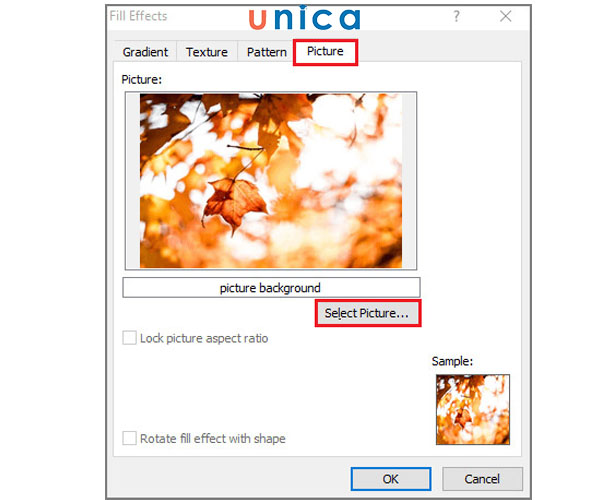This screenshot has height=500, width=600.
Task: Click the Sample: label text
Action: 452,361
